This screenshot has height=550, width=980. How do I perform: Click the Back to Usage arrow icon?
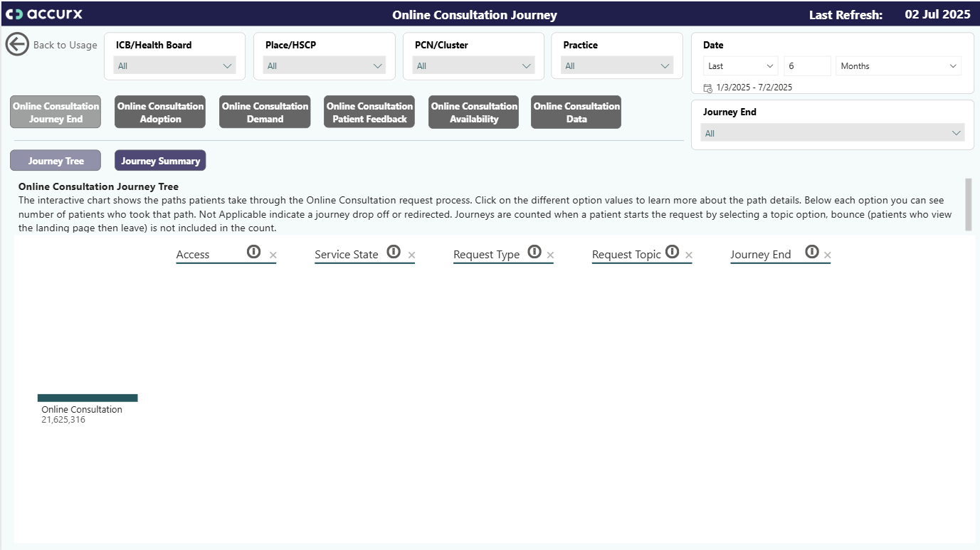coord(17,44)
